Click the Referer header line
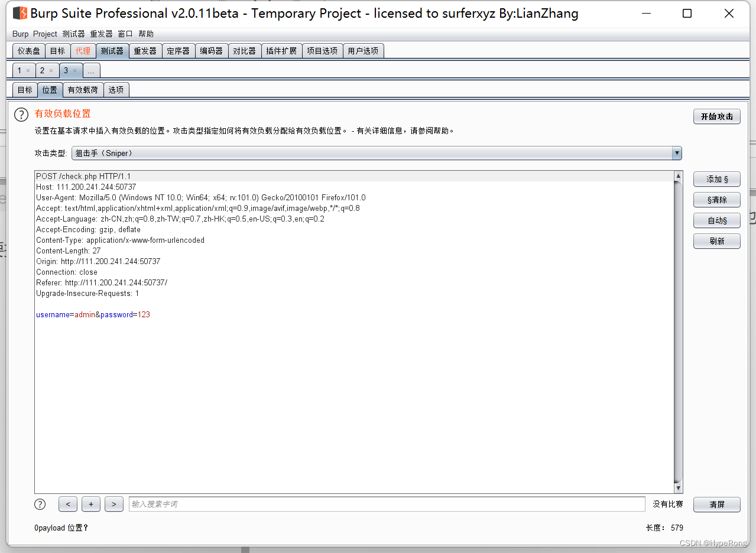This screenshot has width=756, height=553. click(x=102, y=282)
